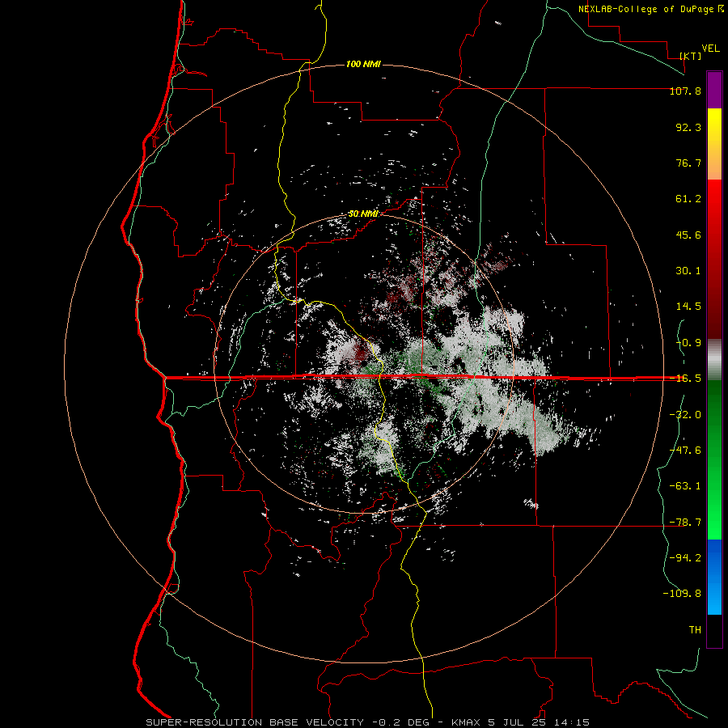The image size is (728, 728).
Task: Click the purple segment of the color bar
Action: [714, 90]
